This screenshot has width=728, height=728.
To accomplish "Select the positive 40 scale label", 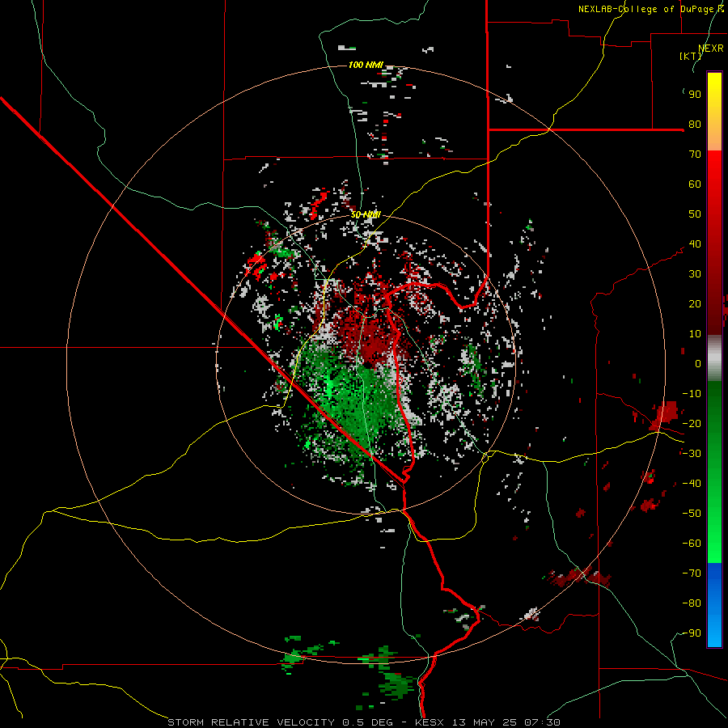I will pos(695,243).
